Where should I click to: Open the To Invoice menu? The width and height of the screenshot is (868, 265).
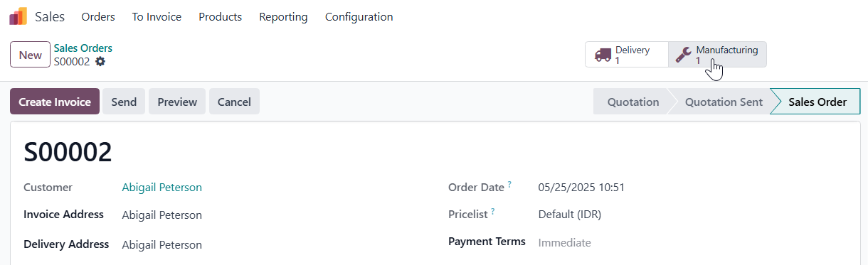pos(157,16)
